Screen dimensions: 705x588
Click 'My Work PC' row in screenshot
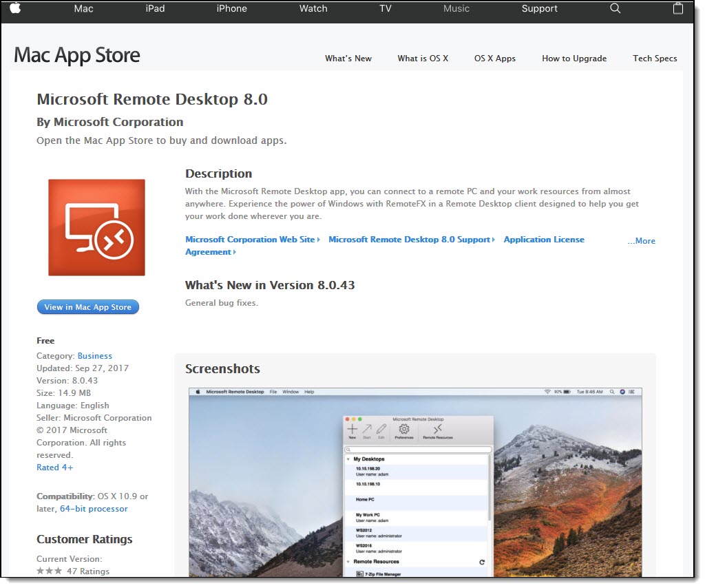416,518
